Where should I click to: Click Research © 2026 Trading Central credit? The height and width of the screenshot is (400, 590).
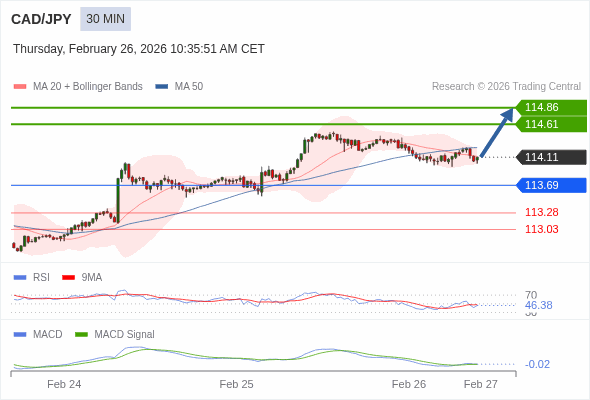pos(506,87)
